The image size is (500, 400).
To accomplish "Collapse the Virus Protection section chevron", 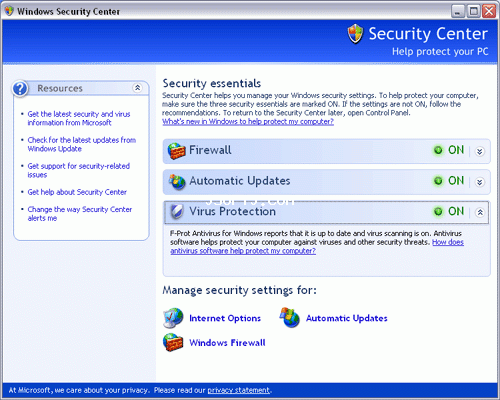I will coord(480,212).
